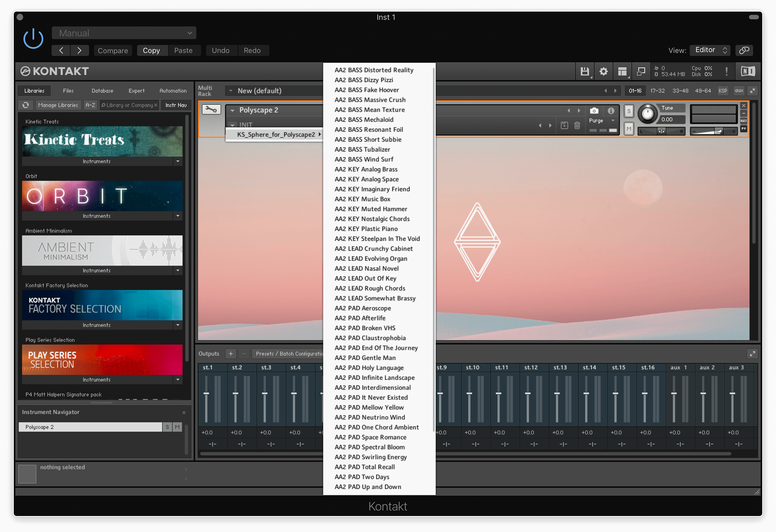Open Kontakt options gear icon
This screenshot has height=532, width=776.
pos(603,71)
